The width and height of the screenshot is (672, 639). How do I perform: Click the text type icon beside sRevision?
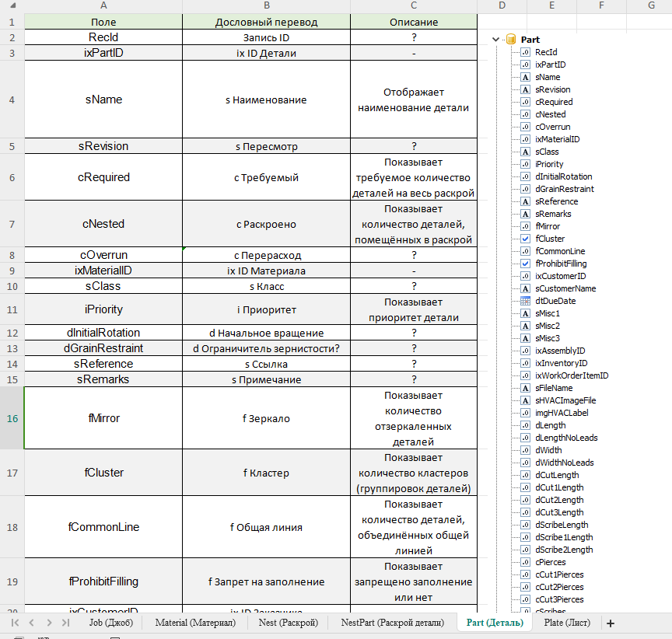[x=526, y=89]
